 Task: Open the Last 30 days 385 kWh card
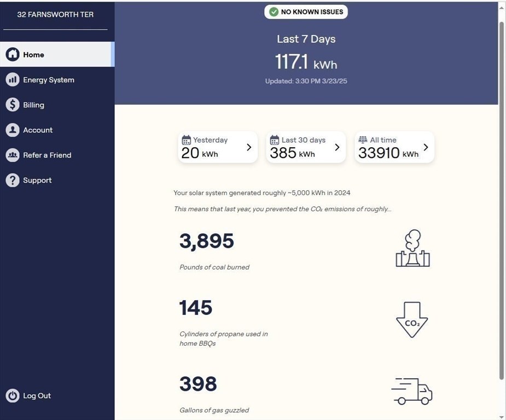point(306,147)
